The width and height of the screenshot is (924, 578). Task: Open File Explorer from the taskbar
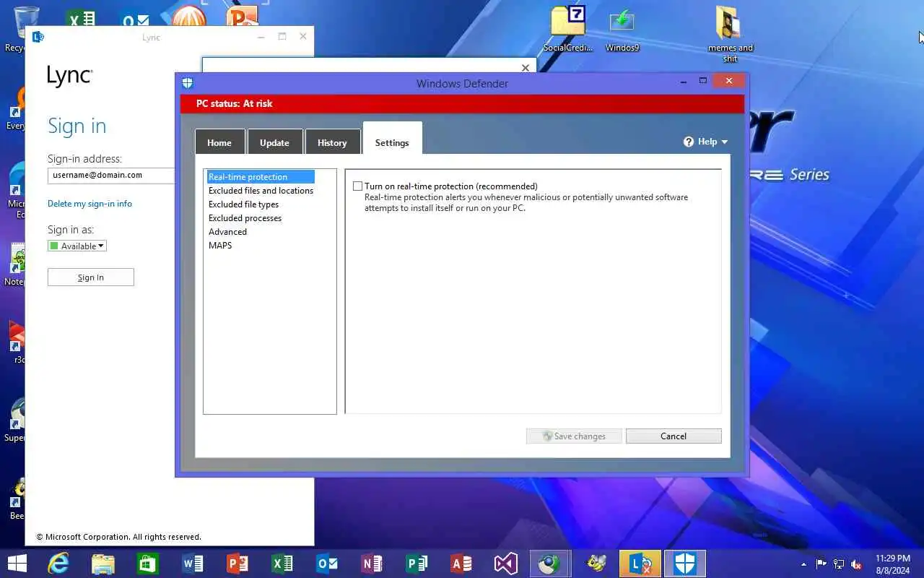point(103,564)
